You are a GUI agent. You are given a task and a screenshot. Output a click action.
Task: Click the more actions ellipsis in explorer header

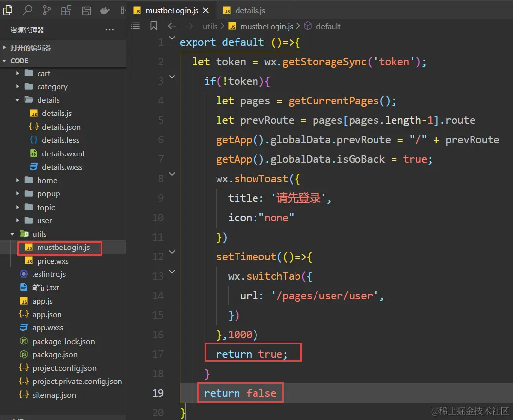[x=110, y=30]
